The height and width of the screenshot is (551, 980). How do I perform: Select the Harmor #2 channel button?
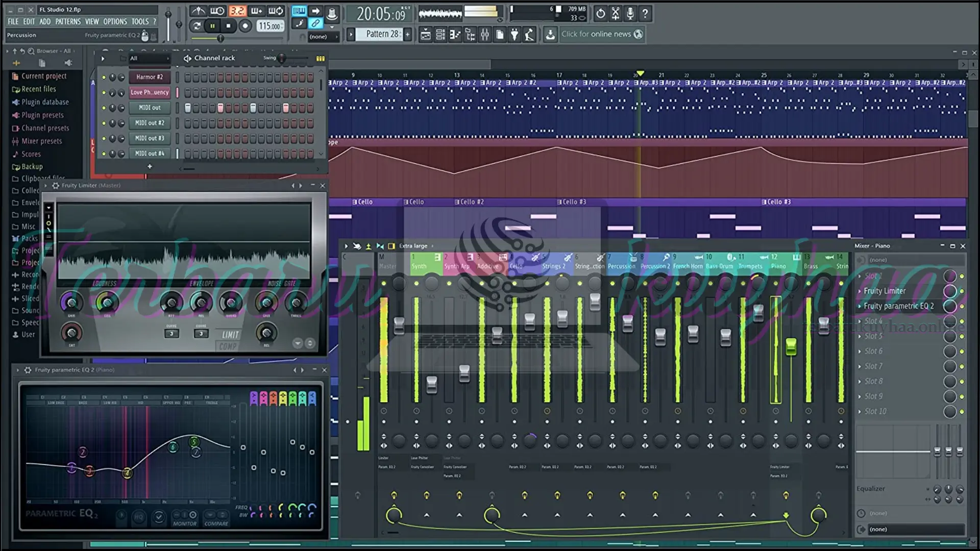(x=149, y=77)
